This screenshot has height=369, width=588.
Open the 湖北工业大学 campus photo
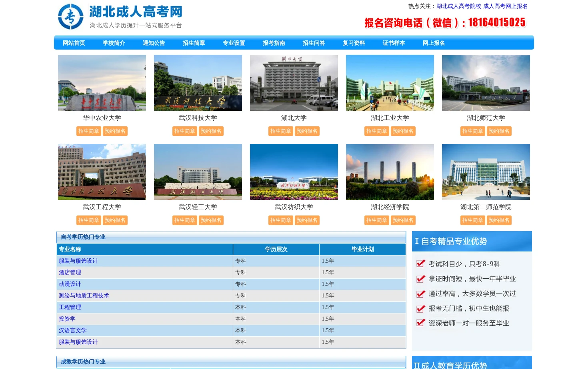[390, 83]
